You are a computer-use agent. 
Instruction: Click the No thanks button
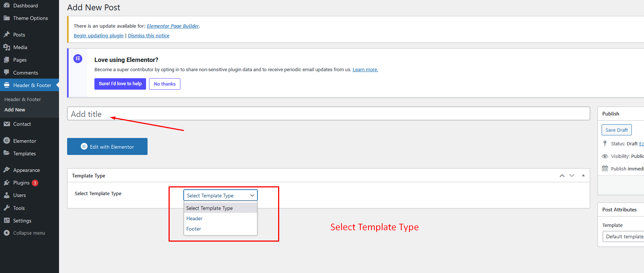pos(165,84)
